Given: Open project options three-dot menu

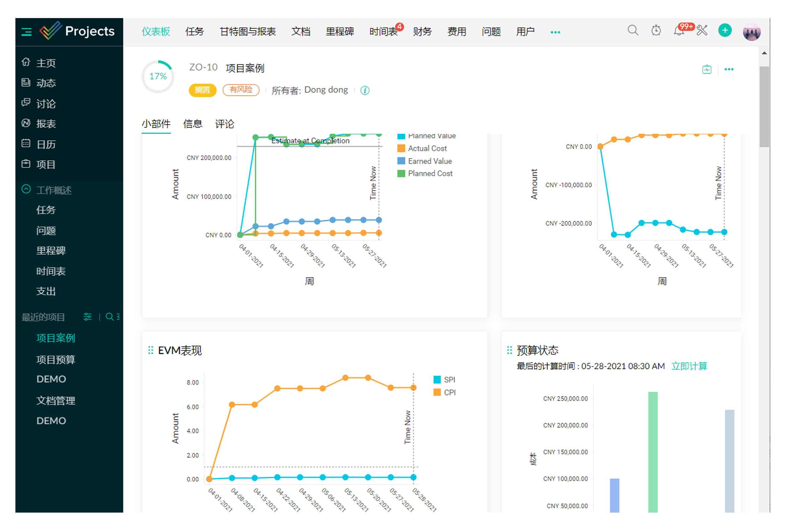Looking at the screenshot, I should (729, 69).
